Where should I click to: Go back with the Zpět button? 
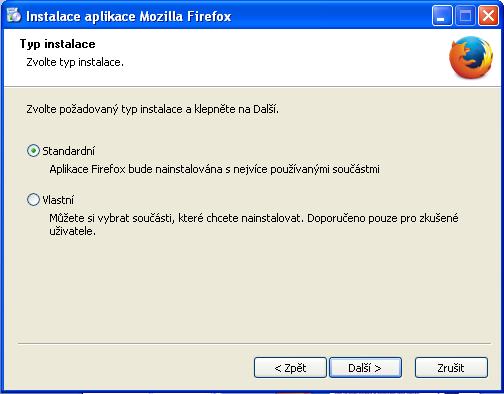pyautogui.click(x=290, y=368)
